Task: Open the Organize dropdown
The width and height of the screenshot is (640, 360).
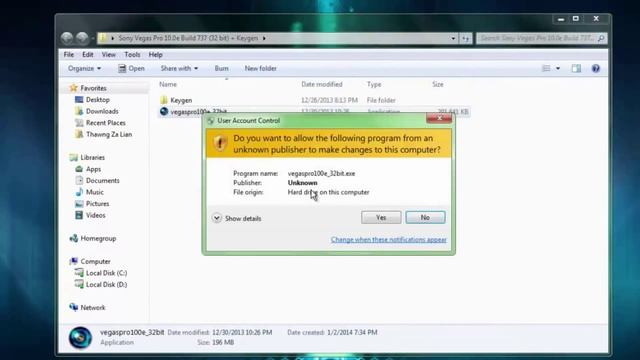Action: [x=84, y=69]
